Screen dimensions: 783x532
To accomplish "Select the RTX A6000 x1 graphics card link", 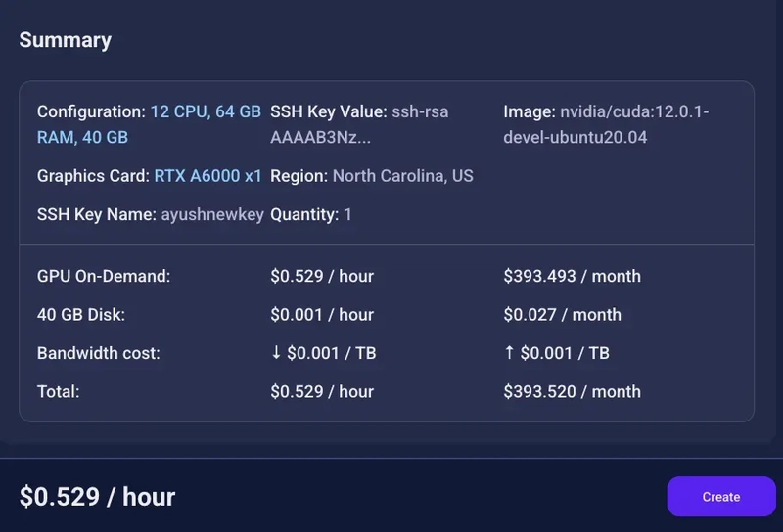I will [207, 176].
